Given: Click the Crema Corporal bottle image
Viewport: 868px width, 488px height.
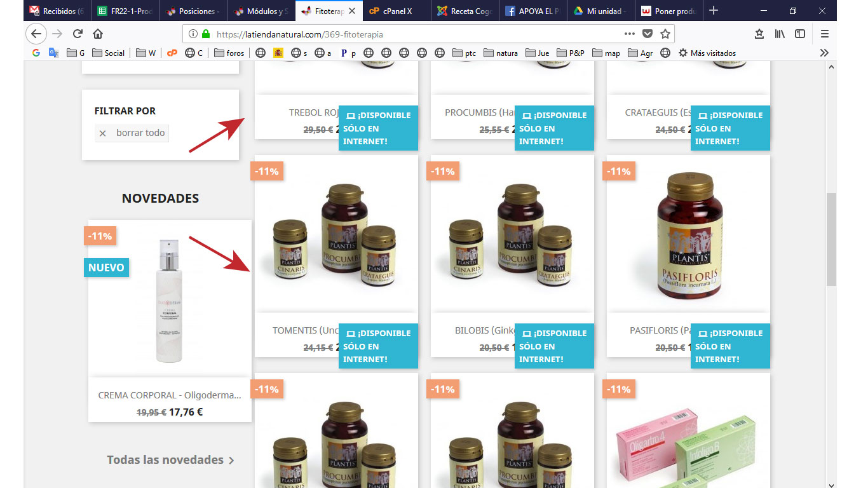Looking at the screenshot, I should point(170,299).
